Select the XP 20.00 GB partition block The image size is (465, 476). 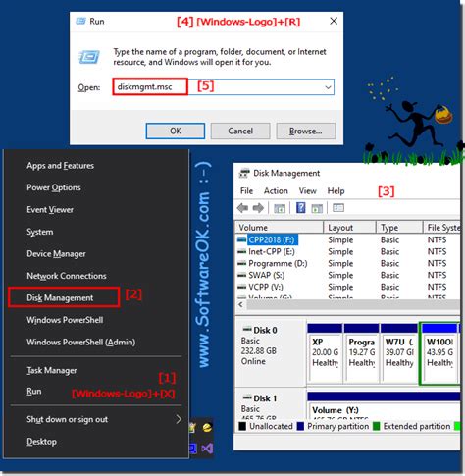[325, 352]
